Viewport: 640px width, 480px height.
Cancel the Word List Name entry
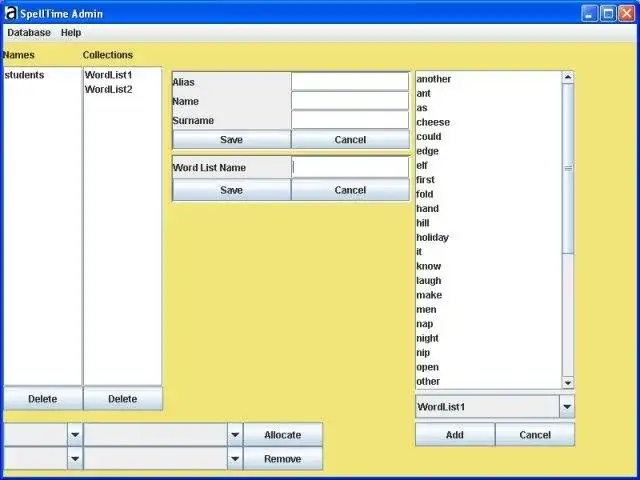pos(350,190)
